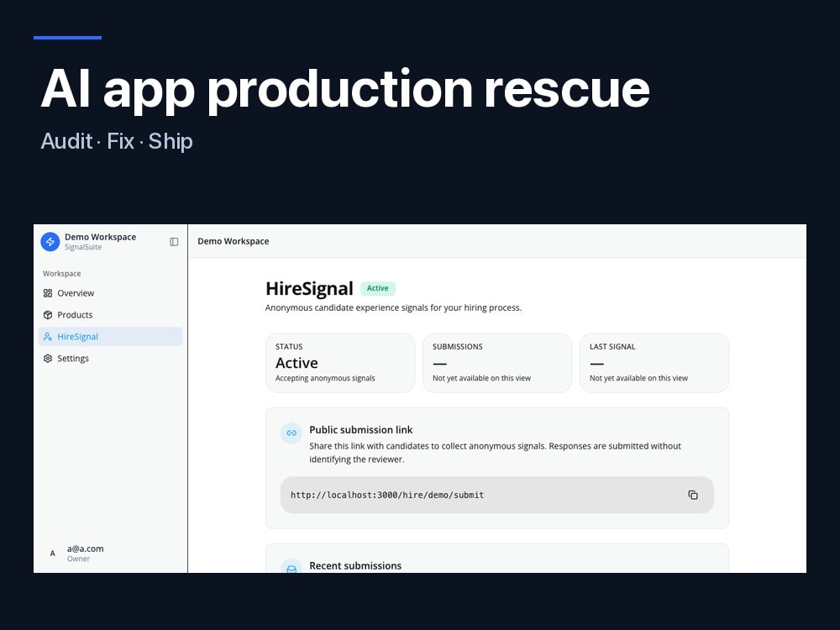Screen dimensions: 840x630
Task: Click the Demo Workspace header breadcrumb
Action: [x=233, y=241]
